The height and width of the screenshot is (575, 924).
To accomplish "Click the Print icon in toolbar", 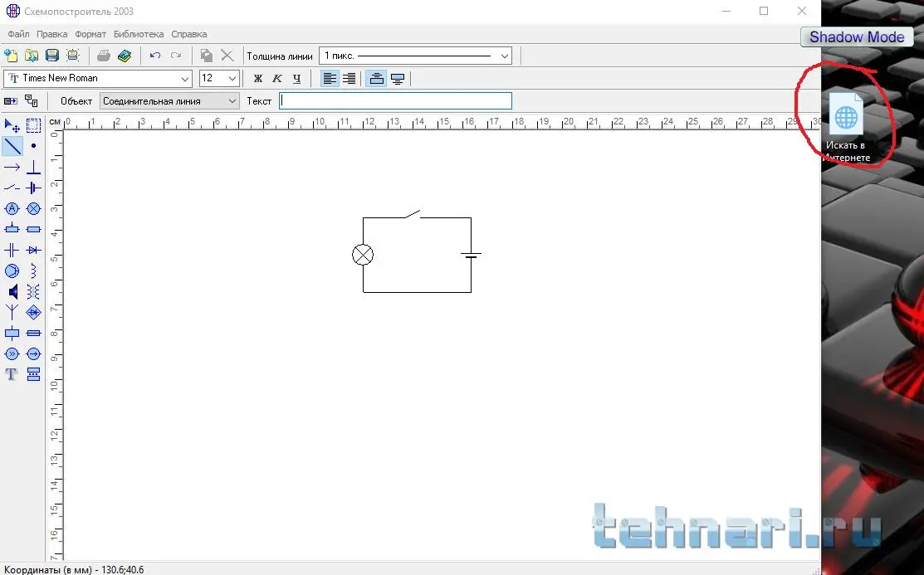I will pyautogui.click(x=104, y=56).
